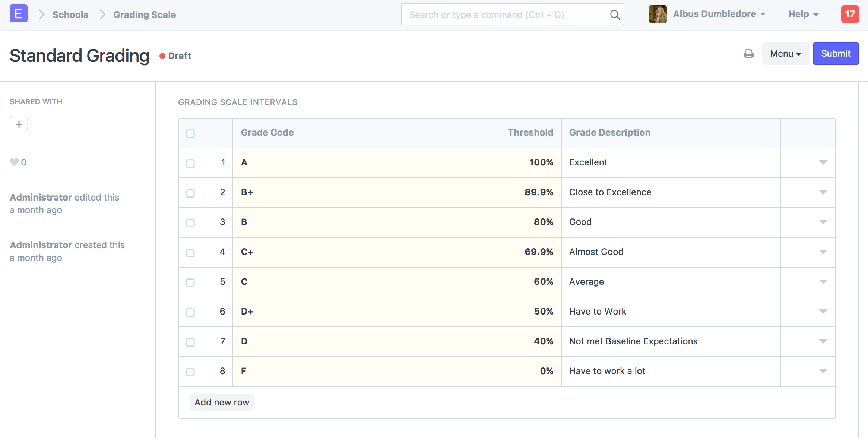Click Albus Dumbledore's avatar image
Viewport: 868px width, 445px height.
tap(658, 14)
